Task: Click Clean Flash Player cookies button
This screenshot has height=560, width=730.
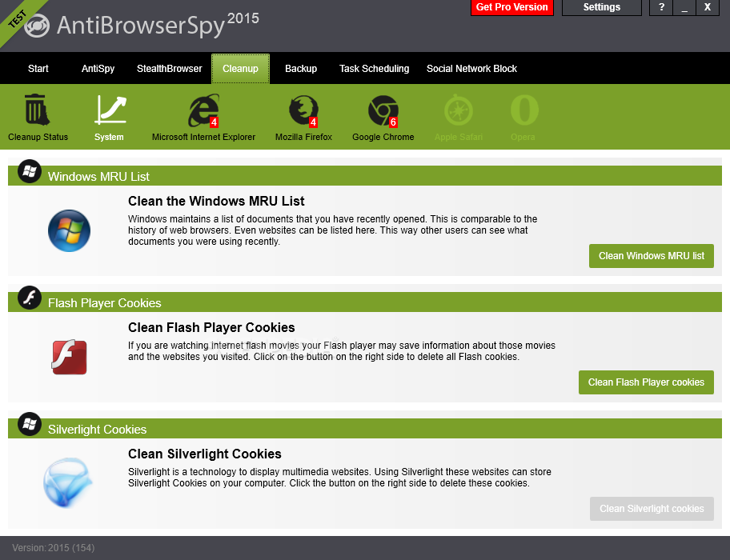Action: pyautogui.click(x=646, y=382)
